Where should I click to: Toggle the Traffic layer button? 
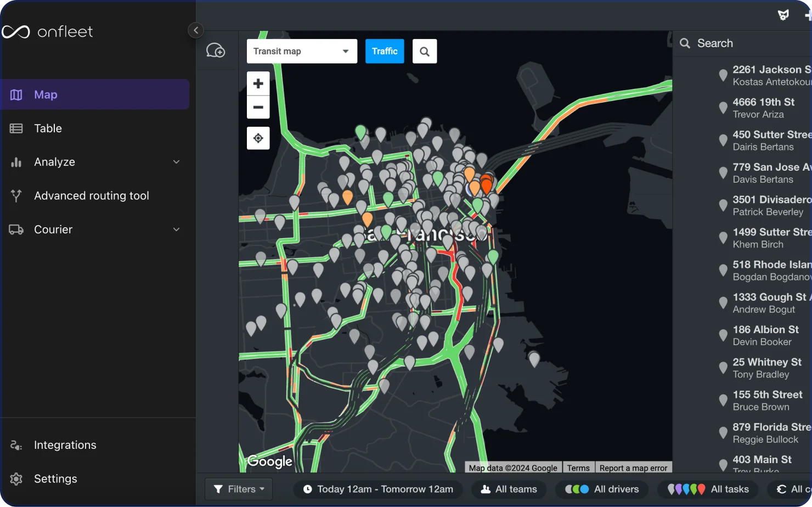pos(385,51)
